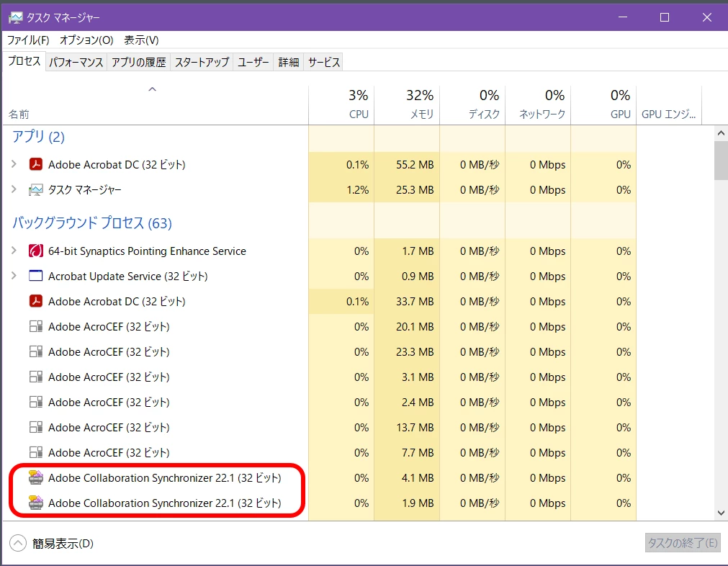The width and height of the screenshot is (728, 566).
Task: Click the 0.9 MB memory cell
Action: click(407, 276)
